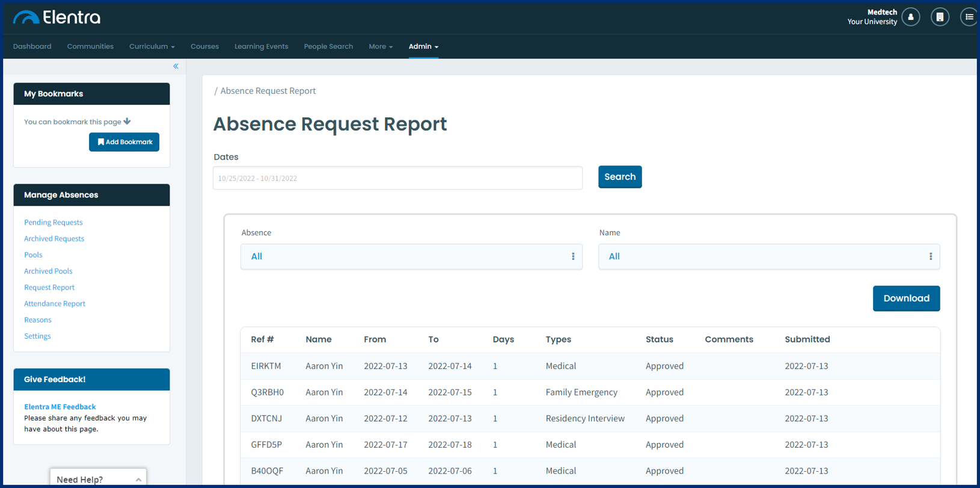
Task: Click the Ref # column header
Action: 262,339
